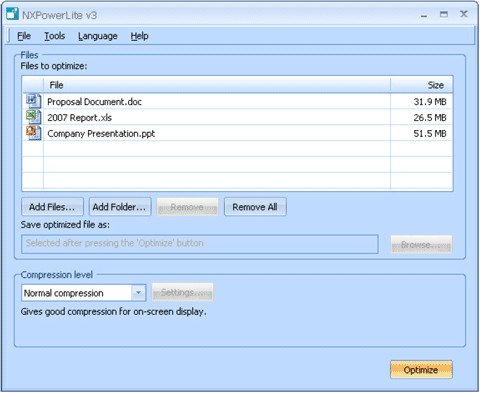The width and height of the screenshot is (480, 393).
Task: Select the Excel icon for 2007 Report.xls
Action: coord(34,117)
